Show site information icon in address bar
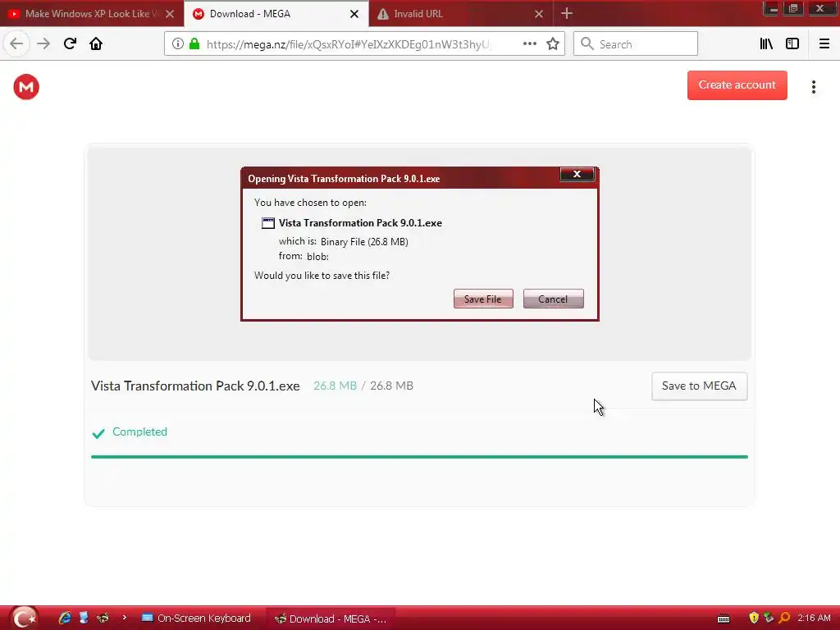The width and height of the screenshot is (840, 630). (178, 44)
